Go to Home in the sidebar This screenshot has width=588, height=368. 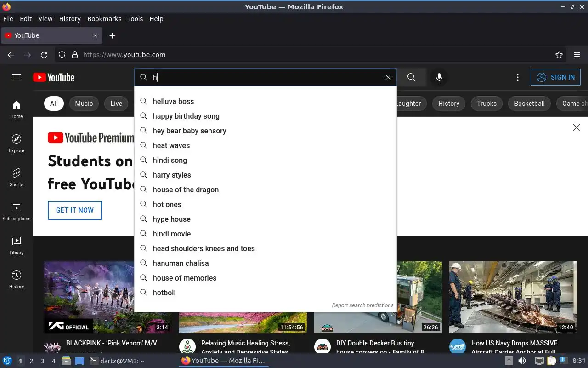[x=17, y=109]
